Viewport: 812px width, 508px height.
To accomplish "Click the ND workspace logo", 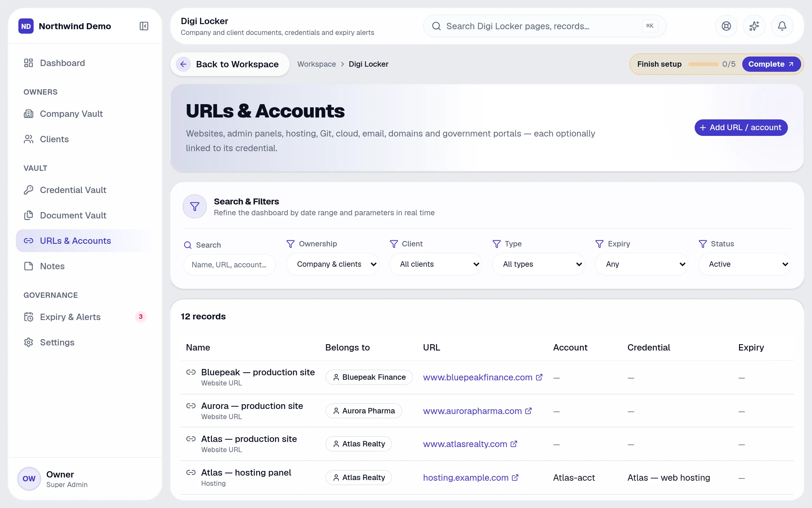I will tap(26, 26).
